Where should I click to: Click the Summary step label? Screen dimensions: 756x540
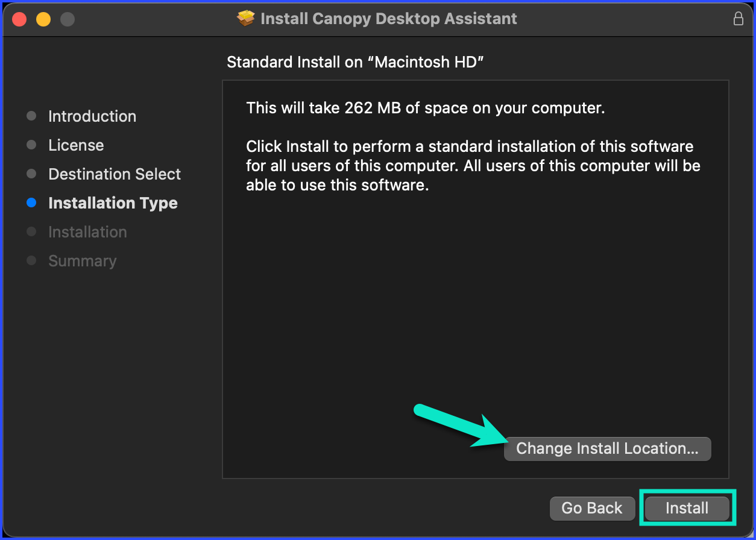pos(82,261)
